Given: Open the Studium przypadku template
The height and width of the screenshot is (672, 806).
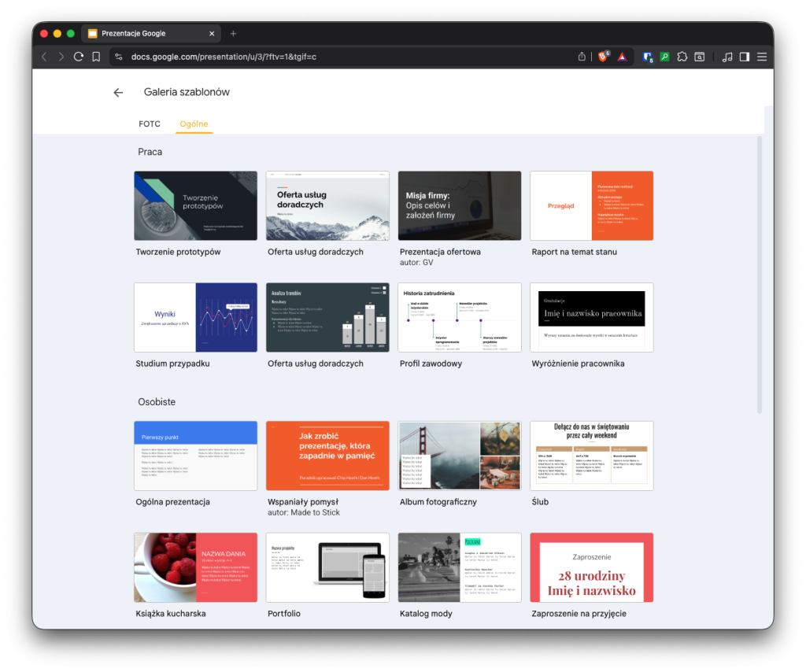Looking at the screenshot, I should (195, 317).
